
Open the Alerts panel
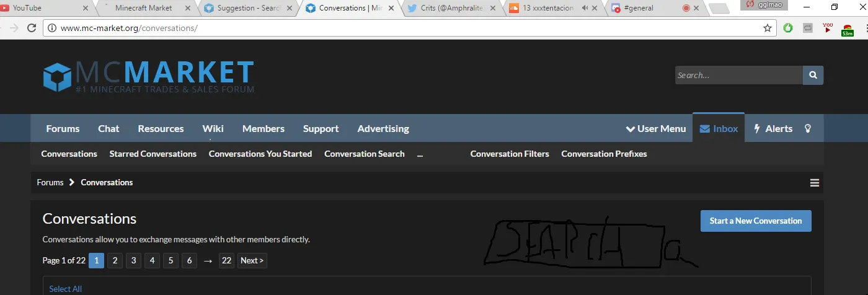(x=773, y=128)
